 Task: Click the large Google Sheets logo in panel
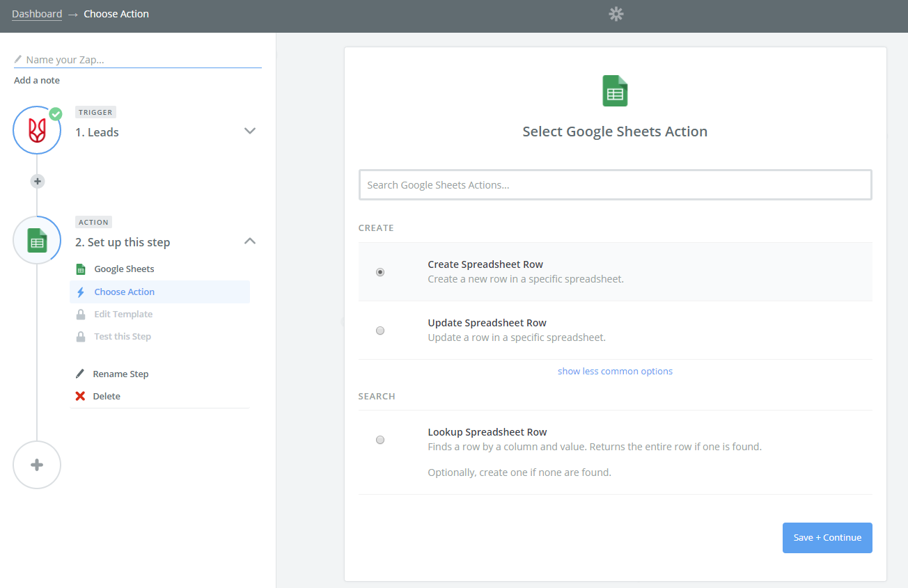pyautogui.click(x=615, y=91)
